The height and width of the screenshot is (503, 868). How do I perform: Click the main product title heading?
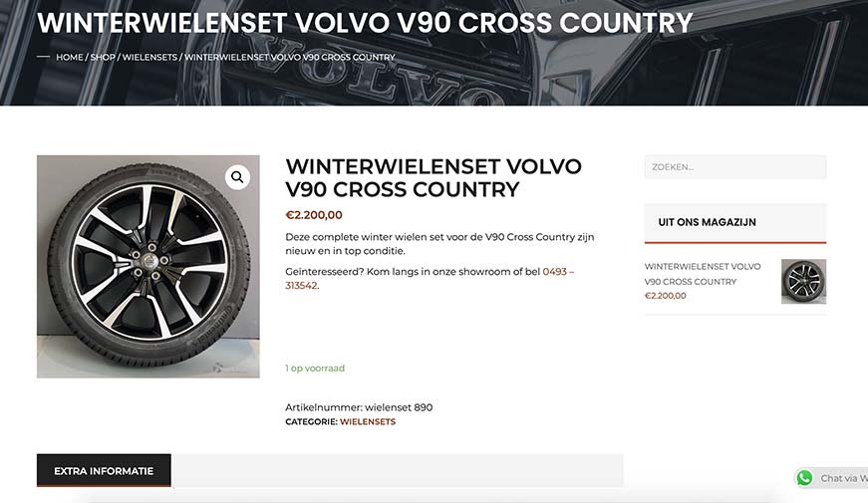click(x=434, y=178)
